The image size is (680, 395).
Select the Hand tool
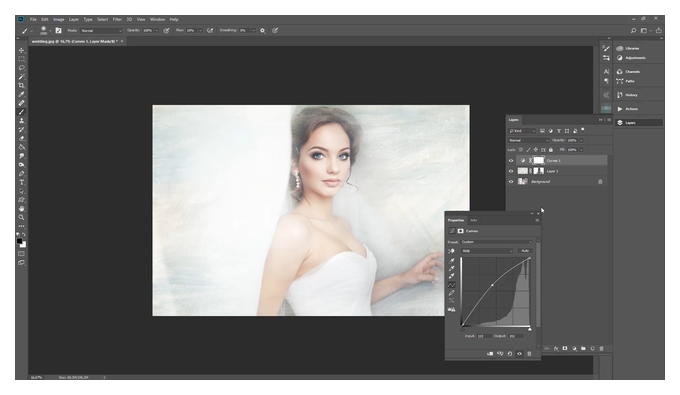click(x=21, y=209)
